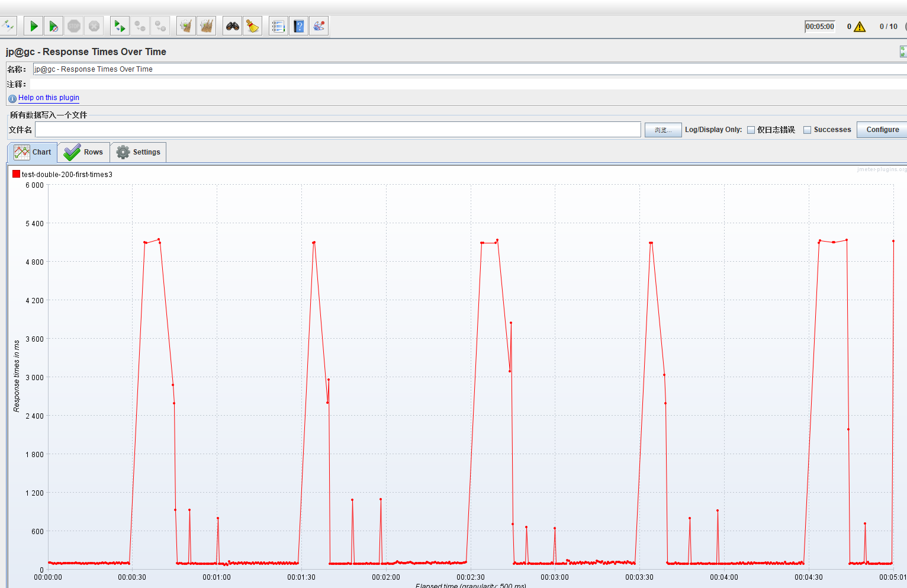This screenshot has height=588, width=907.
Task: Switch to the Rows tab
Action: point(84,152)
